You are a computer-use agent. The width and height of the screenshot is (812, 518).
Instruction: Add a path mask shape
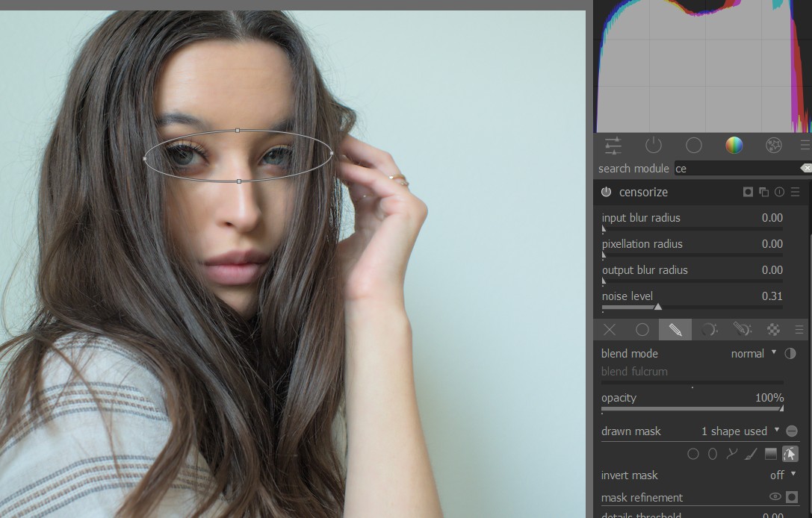(x=732, y=454)
